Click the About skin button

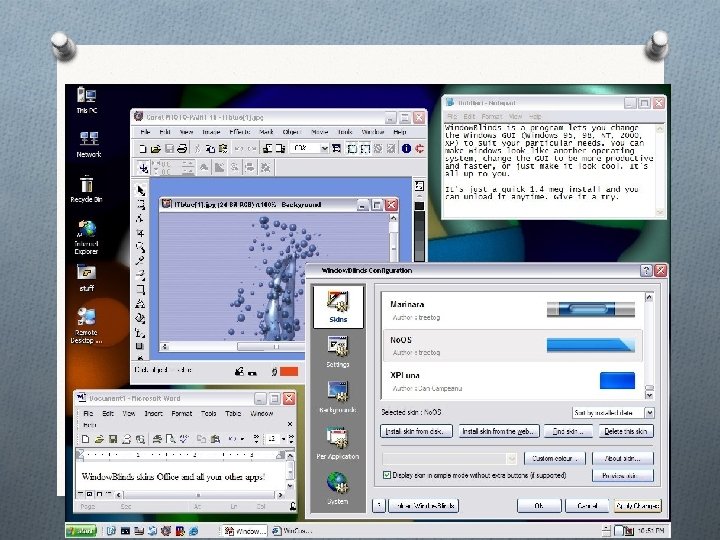pos(622,458)
